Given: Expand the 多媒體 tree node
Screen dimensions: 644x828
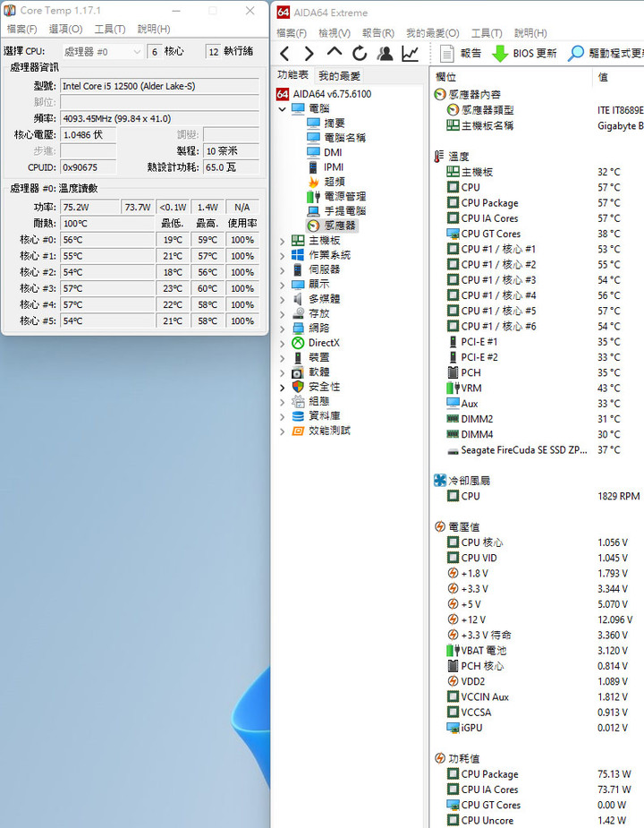Looking at the screenshot, I should 283,300.
